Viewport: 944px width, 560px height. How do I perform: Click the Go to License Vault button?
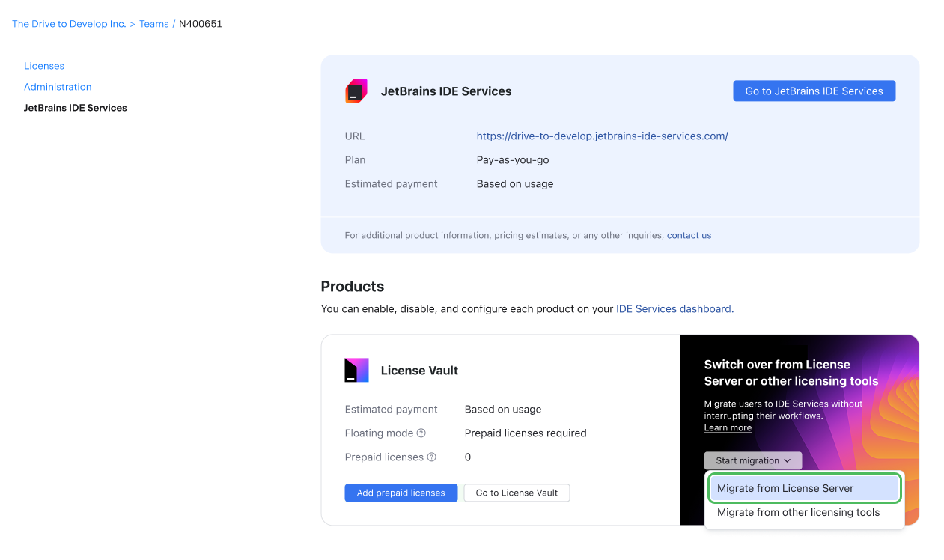coord(517,493)
